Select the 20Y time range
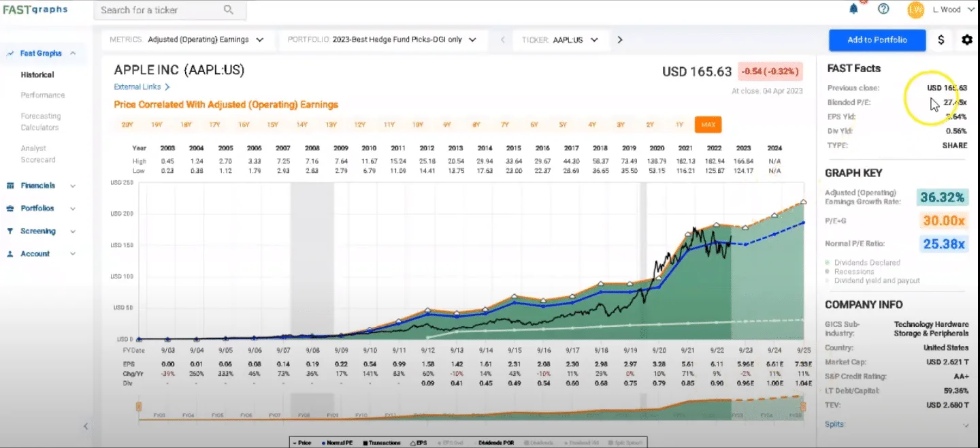980x448 pixels. pyautogui.click(x=127, y=125)
